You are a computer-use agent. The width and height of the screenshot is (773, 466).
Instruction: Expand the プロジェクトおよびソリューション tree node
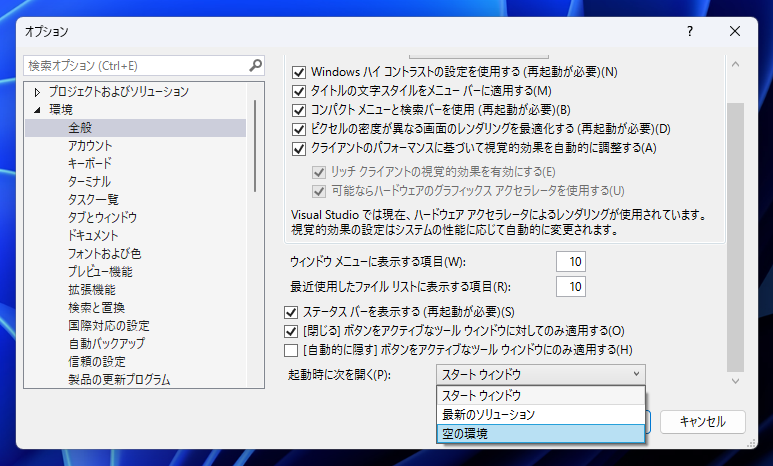coord(37,92)
